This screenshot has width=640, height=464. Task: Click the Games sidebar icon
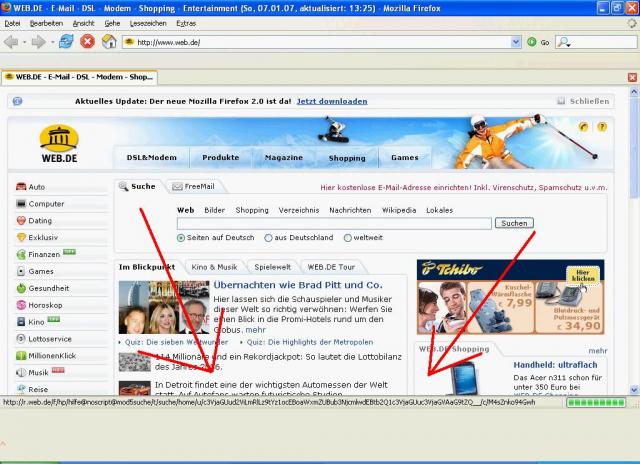(21, 271)
